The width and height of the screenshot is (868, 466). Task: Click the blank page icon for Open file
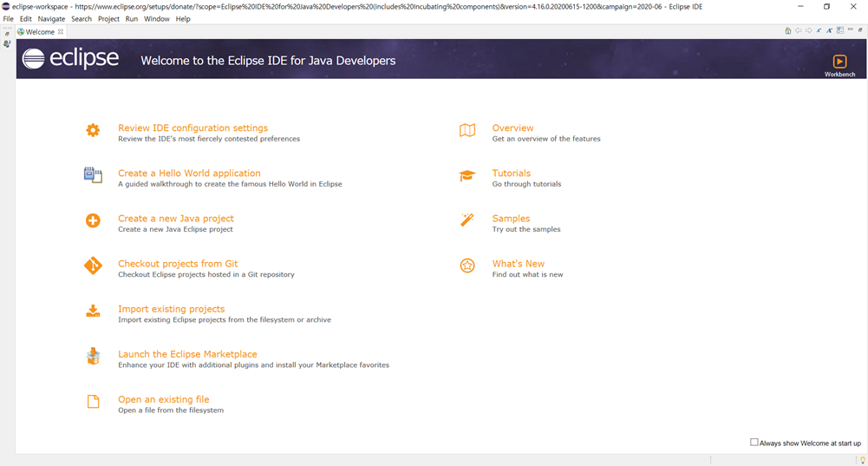[x=93, y=401]
